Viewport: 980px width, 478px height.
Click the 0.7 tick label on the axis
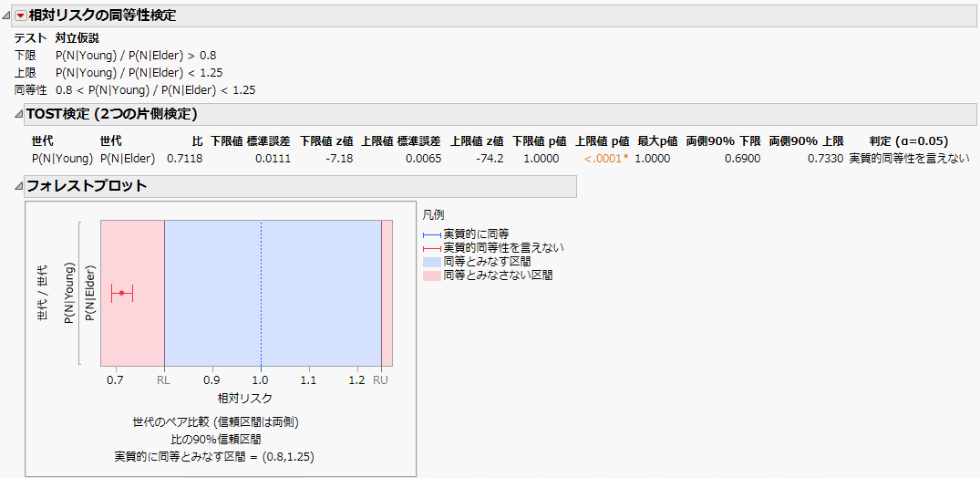116,379
